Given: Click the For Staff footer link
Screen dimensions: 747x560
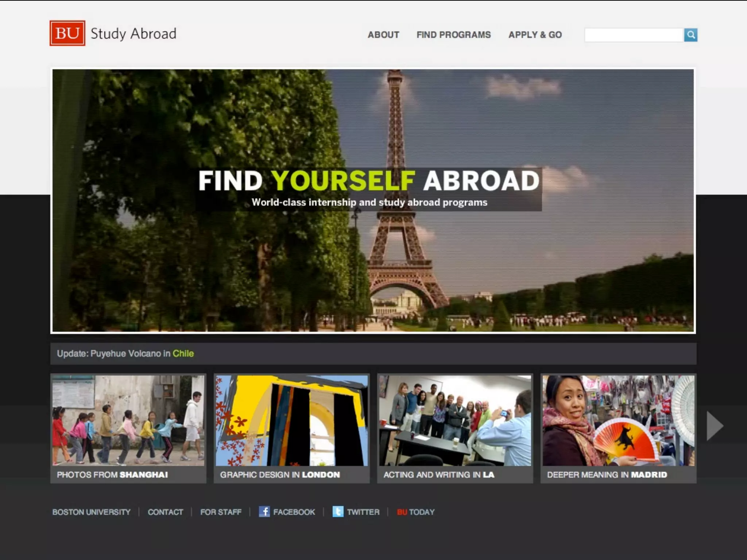Looking at the screenshot, I should click(x=221, y=512).
